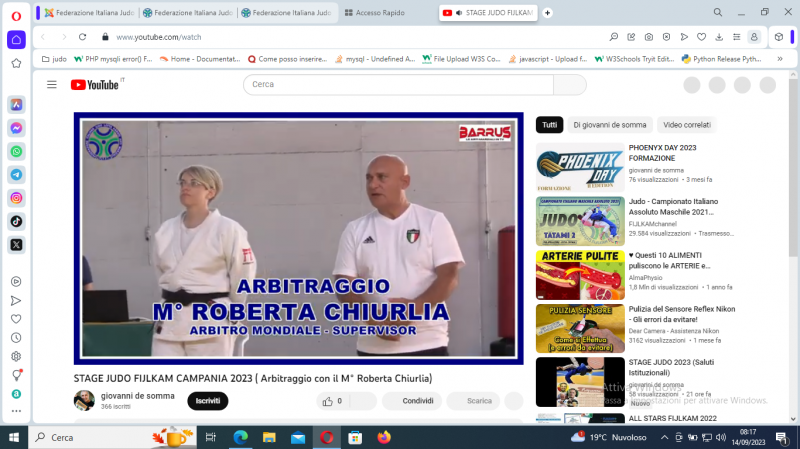800x449 pixels.
Task: Select the Tutti filter chip
Action: pos(549,125)
